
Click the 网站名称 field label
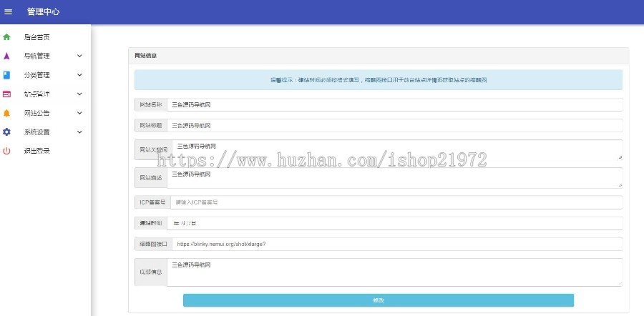(x=151, y=104)
